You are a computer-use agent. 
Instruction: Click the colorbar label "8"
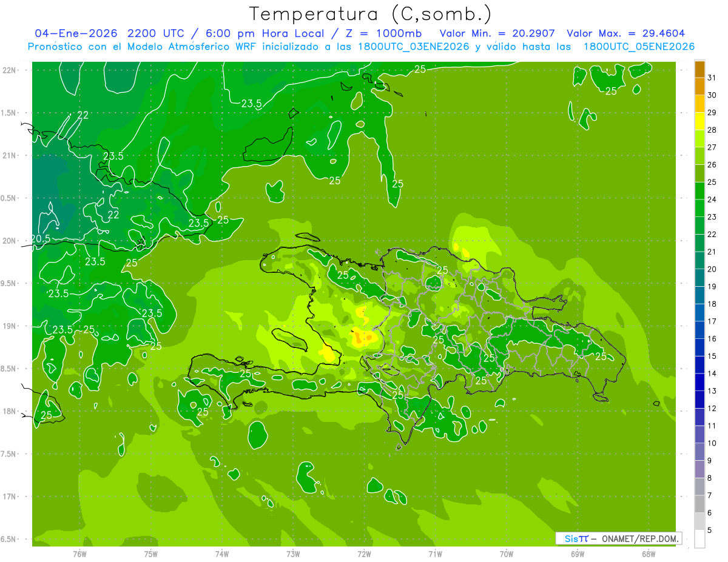pos(710,478)
